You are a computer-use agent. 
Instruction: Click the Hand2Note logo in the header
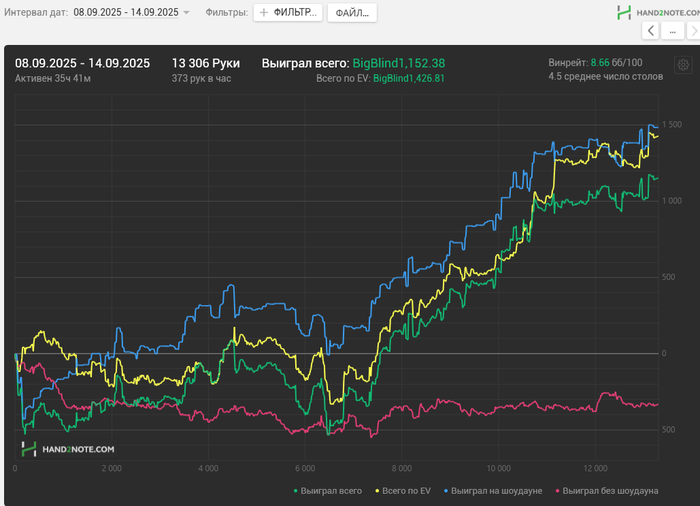point(658,13)
